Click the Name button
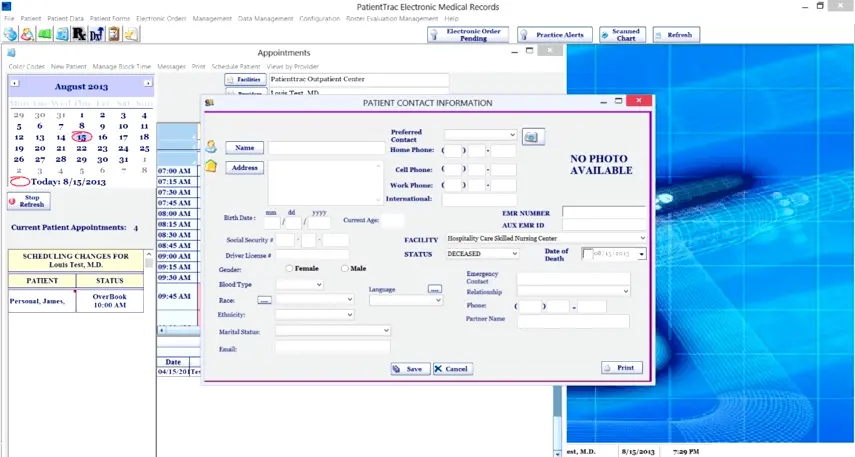Viewport: 855px width, 457px height. [x=244, y=148]
